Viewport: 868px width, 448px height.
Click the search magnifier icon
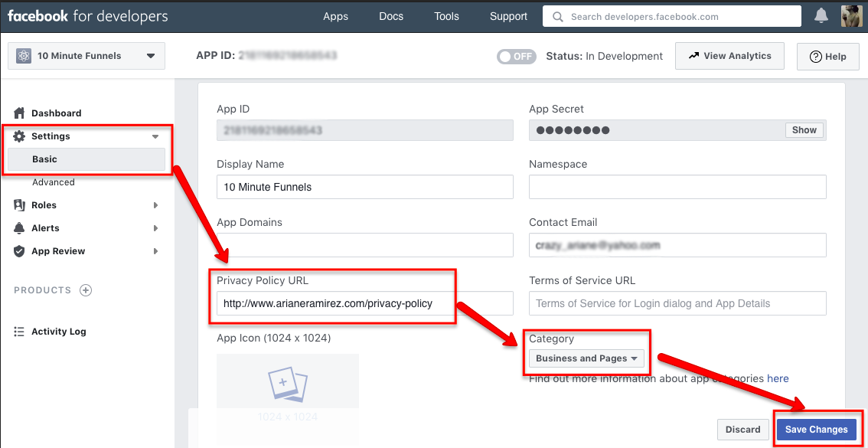click(558, 17)
